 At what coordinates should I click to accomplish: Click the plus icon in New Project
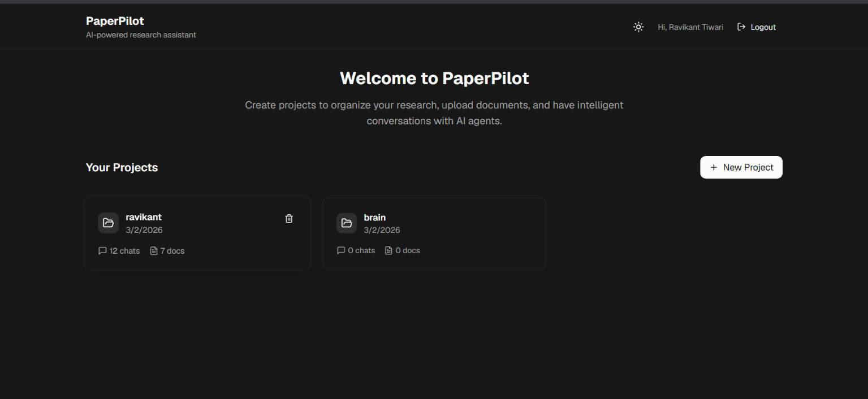[x=714, y=167]
